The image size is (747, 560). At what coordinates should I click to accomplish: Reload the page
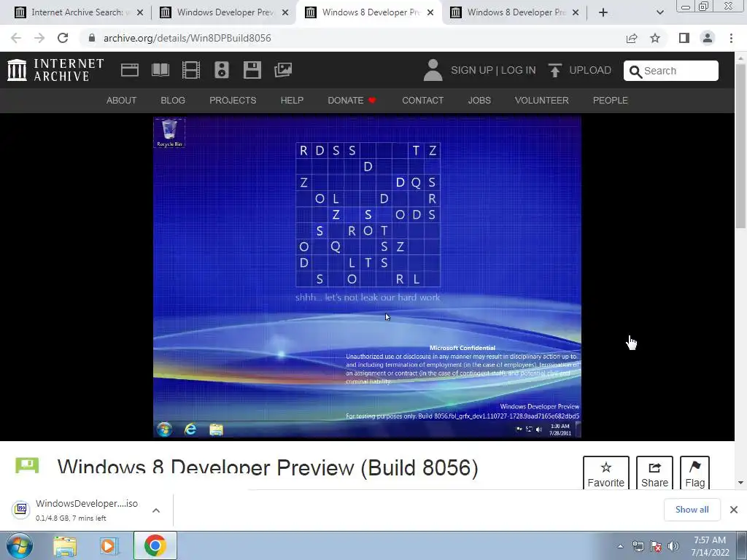[63, 38]
